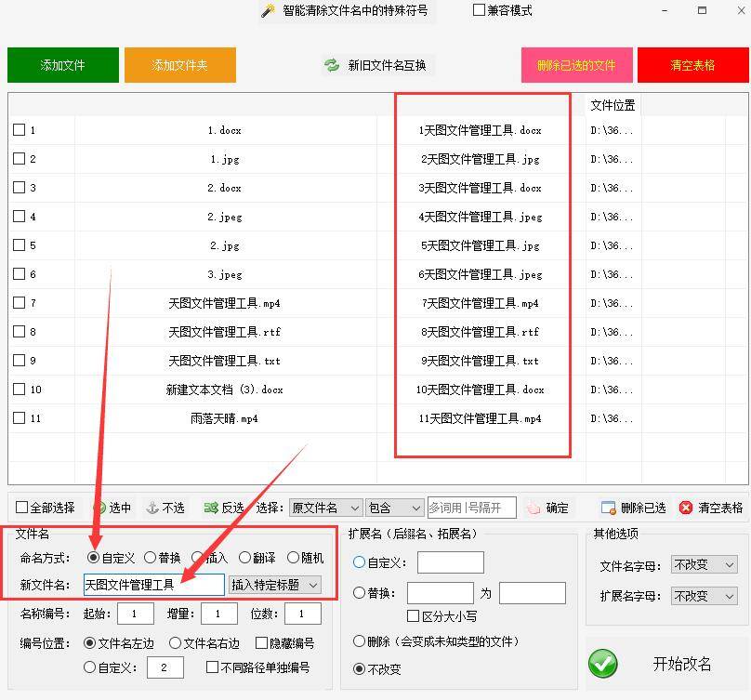Image resolution: width=751 pixels, height=700 pixels.
Task: Check the row 11 checkbox for 雨落天晴.mp4
Action: tap(20, 418)
